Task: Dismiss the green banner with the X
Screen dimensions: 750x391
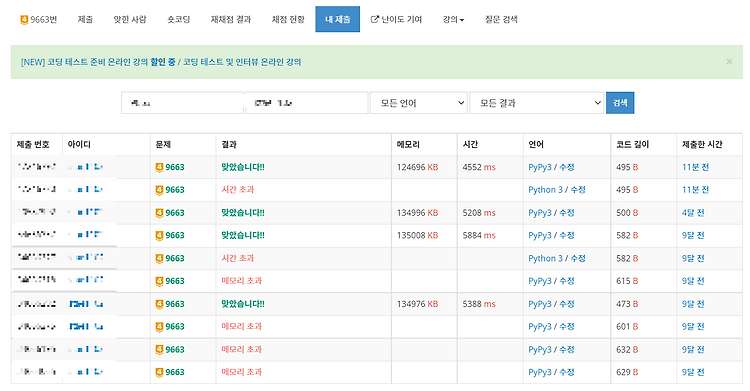Action: [x=729, y=61]
